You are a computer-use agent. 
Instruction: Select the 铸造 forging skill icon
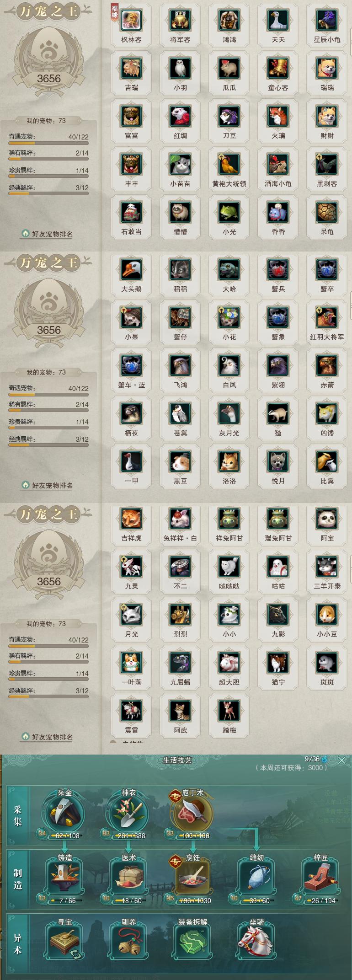65,879
